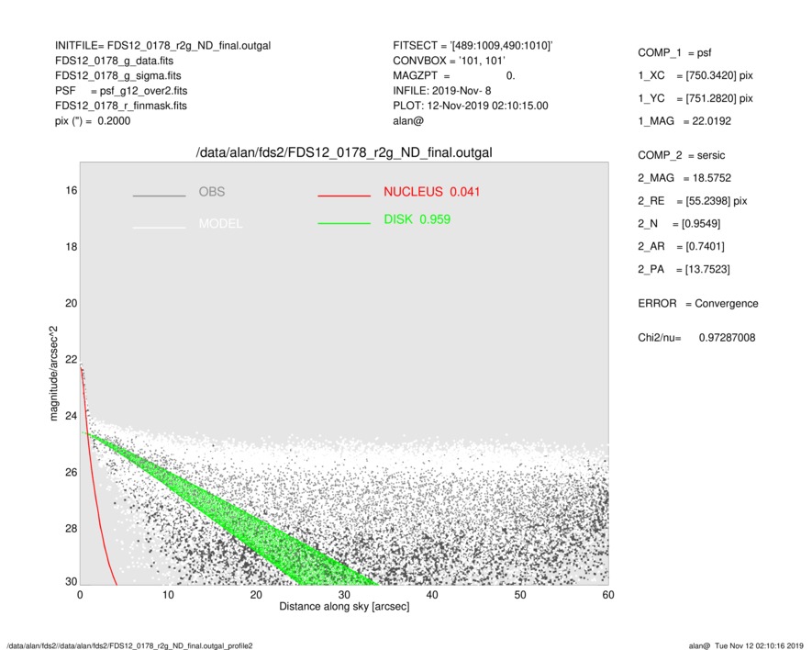812x650 pixels.
Task: Click the x-axis label Distance along sky
Action: coord(344,607)
